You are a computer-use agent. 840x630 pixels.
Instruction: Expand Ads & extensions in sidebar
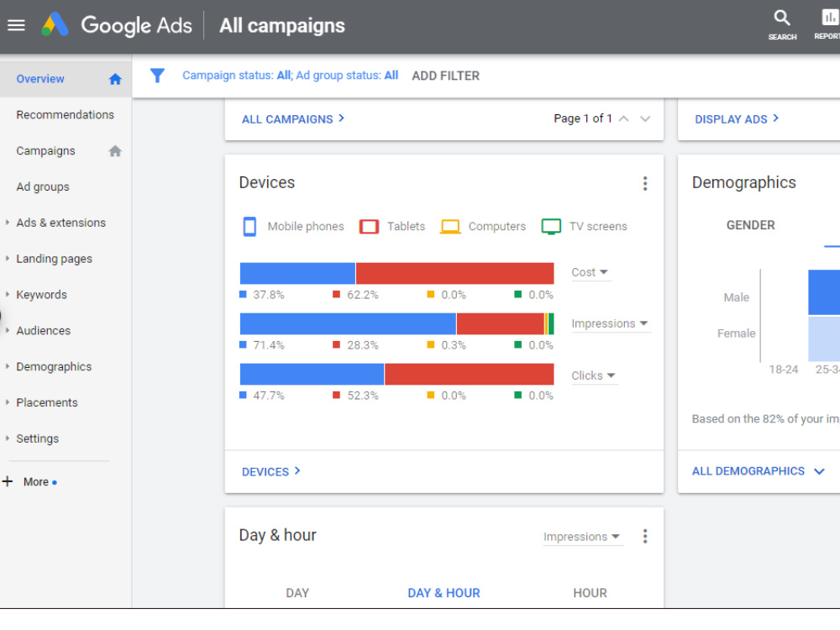(7, 223)
